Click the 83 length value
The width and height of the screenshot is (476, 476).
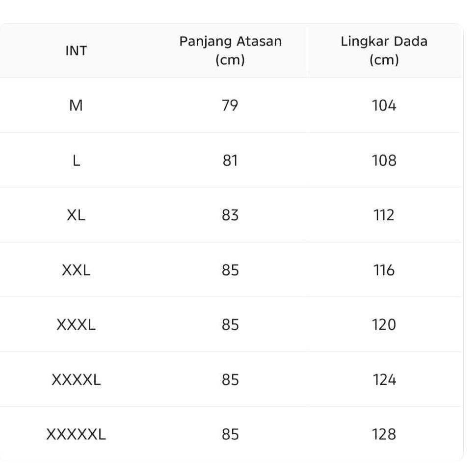coord(230,215)
